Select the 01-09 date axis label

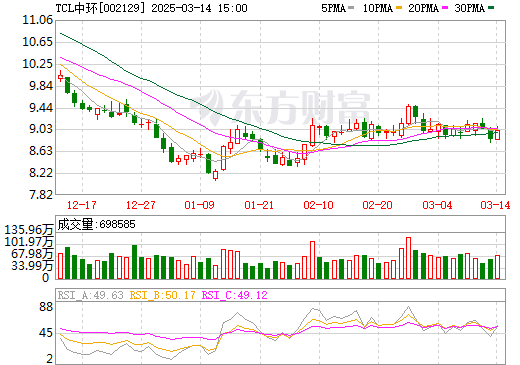200,205
